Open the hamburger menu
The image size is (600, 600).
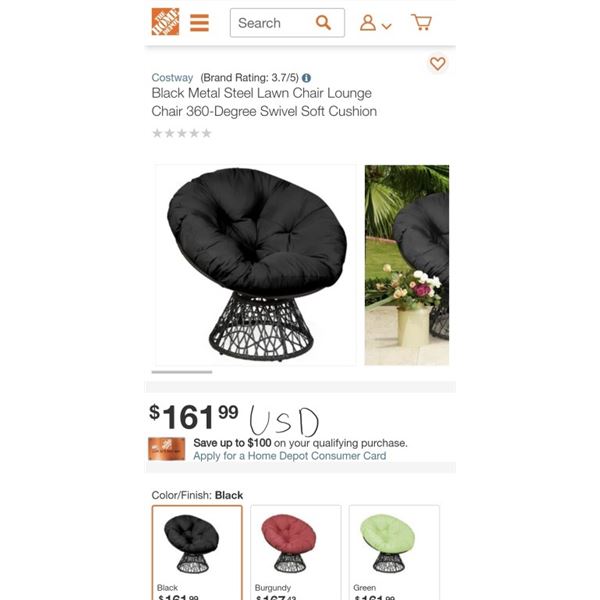(x=199, y=23)
